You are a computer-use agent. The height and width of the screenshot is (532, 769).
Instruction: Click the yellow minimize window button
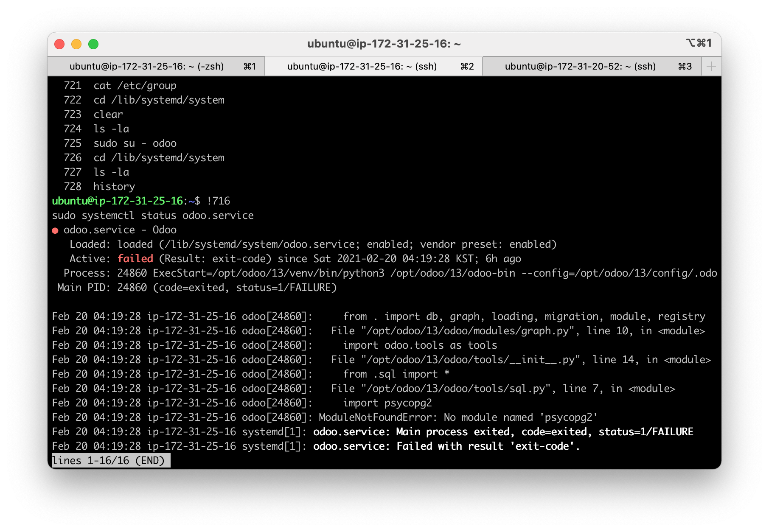click(x=76, y=44)
